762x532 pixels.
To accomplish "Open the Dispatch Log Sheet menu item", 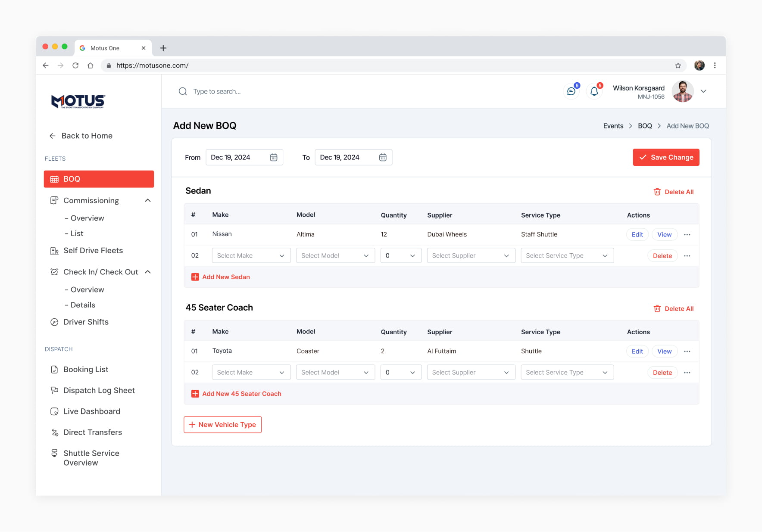I will pyautogui.click(x=99, y=390).
